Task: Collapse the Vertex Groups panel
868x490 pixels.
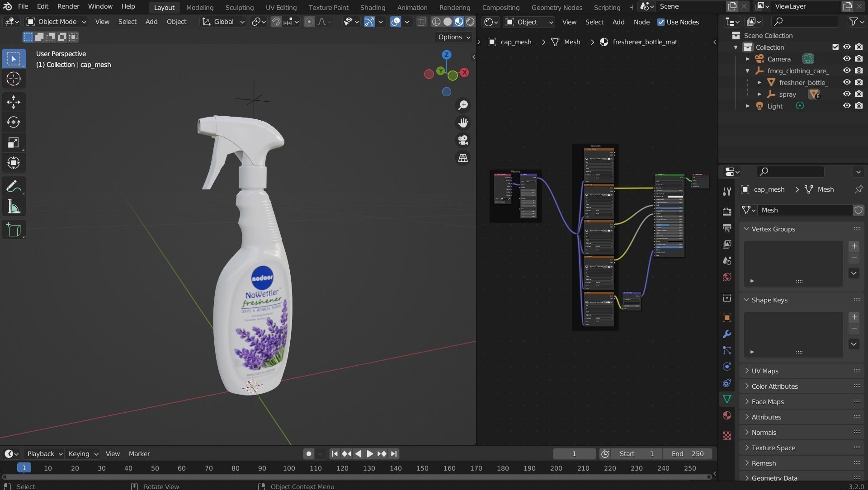Action: click(x=802, y=229)
